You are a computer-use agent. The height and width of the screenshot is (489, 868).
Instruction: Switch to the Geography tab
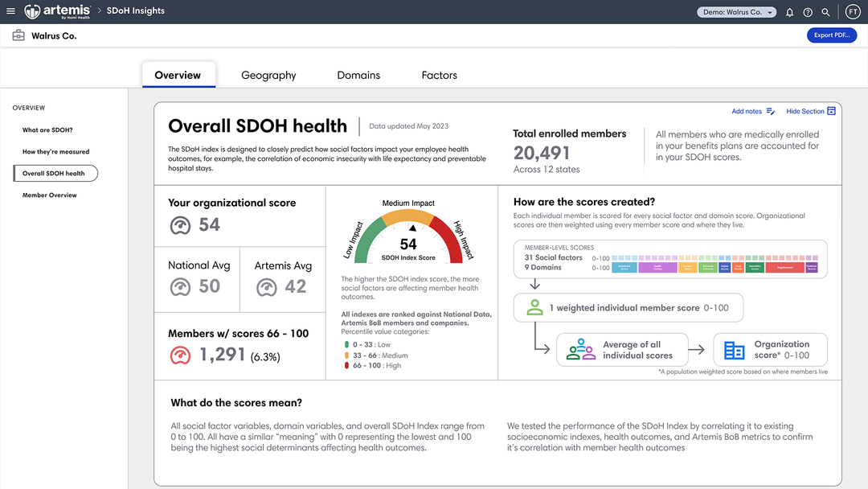coord(268,75)
